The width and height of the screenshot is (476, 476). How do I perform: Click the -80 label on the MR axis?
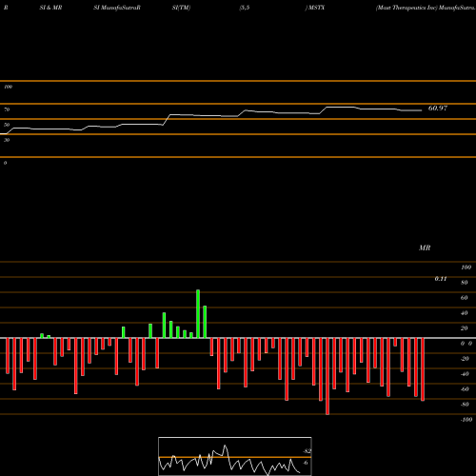465,405
